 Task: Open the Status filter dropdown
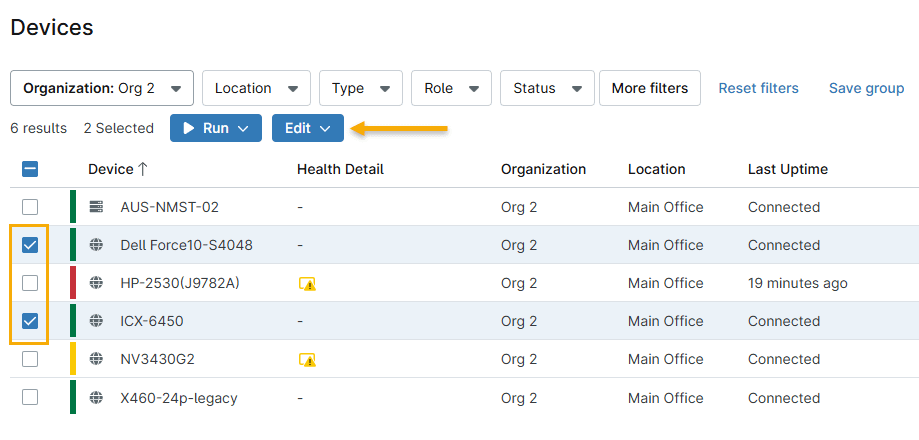point(547,88)
